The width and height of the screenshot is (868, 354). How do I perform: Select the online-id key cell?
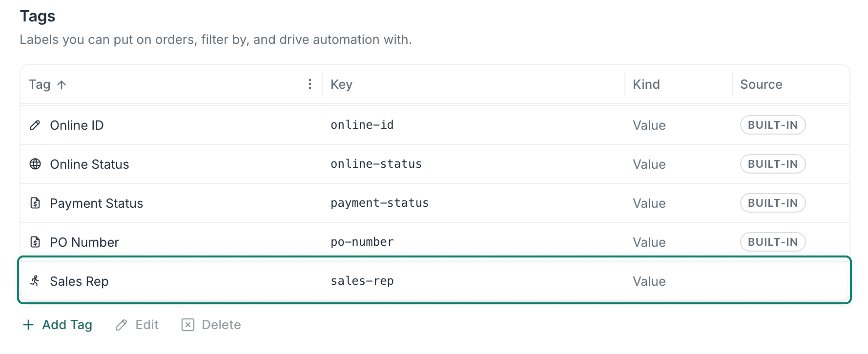click(362, 125)
